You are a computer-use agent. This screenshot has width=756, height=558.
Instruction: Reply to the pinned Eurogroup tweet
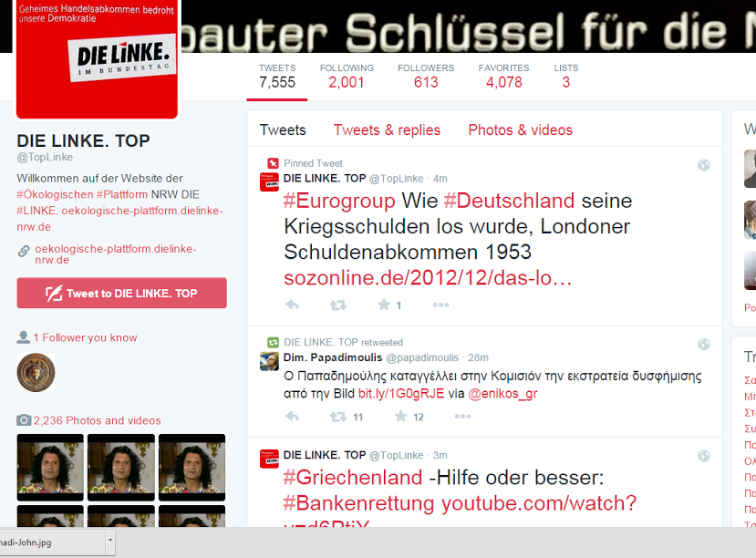[292, 305]
